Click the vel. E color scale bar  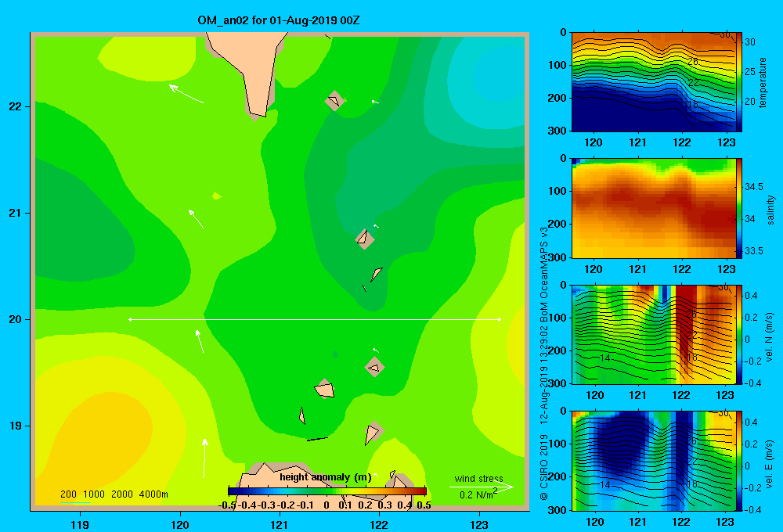tap(739, 461)
